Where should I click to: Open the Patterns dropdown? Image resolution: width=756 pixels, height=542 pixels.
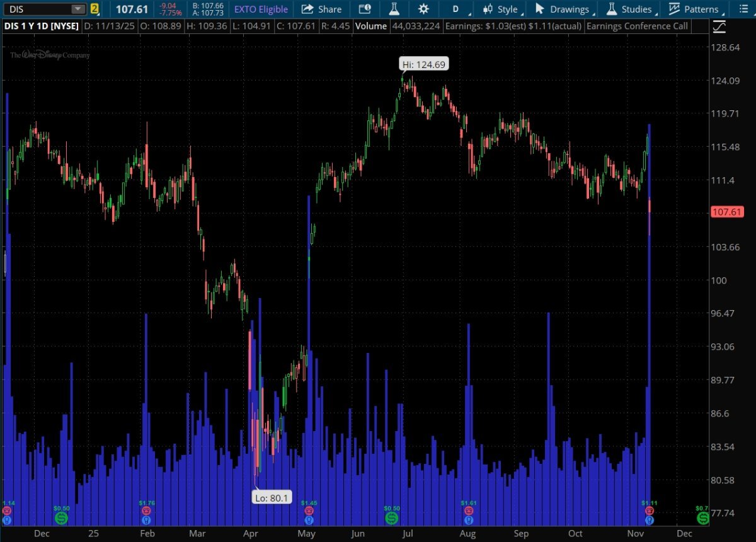click(x=694, y=9)
